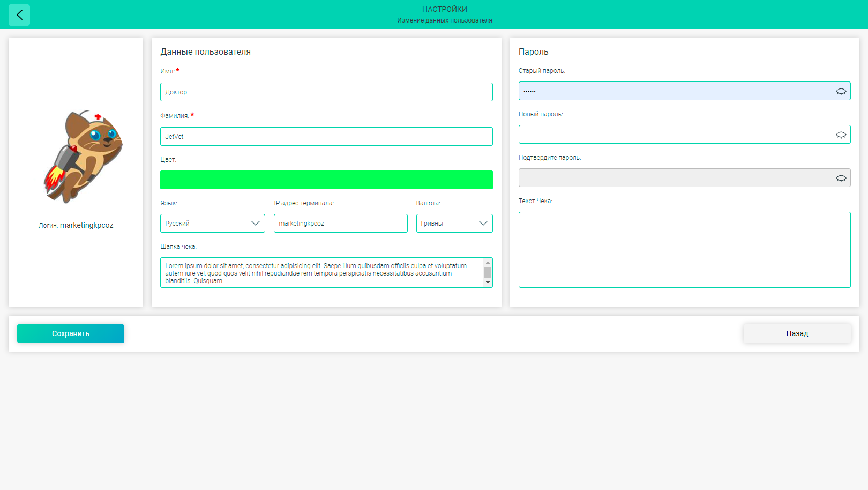Viewport: 868px width, 490px height.
Task: Click the Назад button
Action: (x=797, y=333)
